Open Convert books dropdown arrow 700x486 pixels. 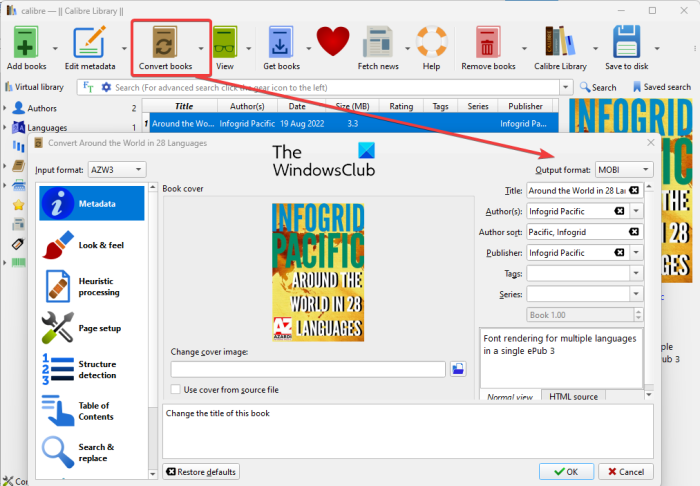point(201,48)
